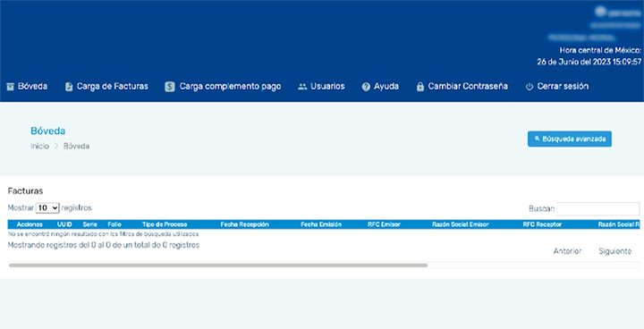
Task: Click the Ayuda question mark icon
Action: [366, 87]
